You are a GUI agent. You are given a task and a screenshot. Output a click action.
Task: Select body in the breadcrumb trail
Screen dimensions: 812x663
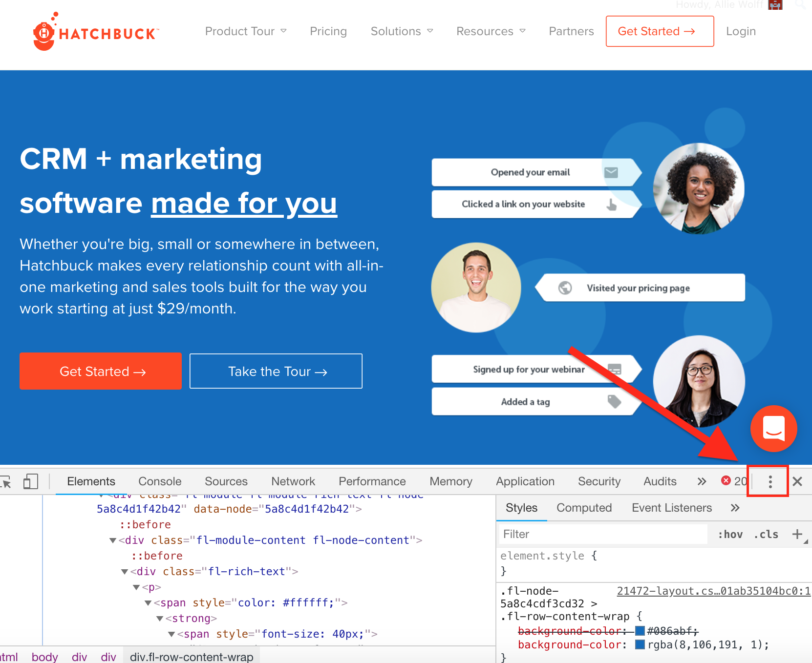[44, 657]
